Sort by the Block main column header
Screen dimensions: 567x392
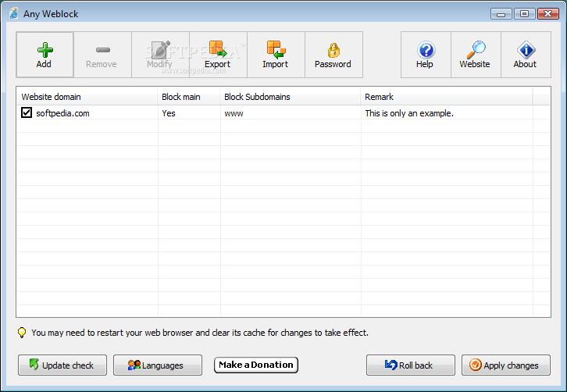click(x=188, y=97)
